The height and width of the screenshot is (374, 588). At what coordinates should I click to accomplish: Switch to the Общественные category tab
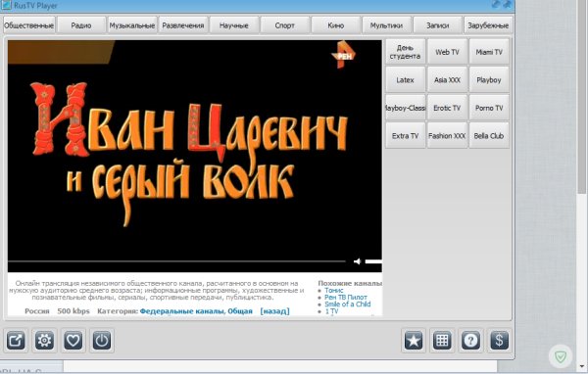(28, 25)
